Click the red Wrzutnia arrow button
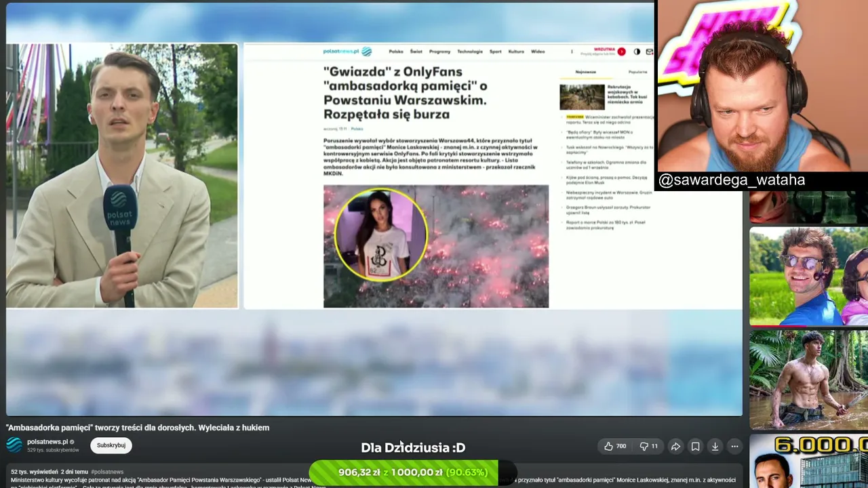Screen dimensions: 868x488 click(x=621, y=52)
